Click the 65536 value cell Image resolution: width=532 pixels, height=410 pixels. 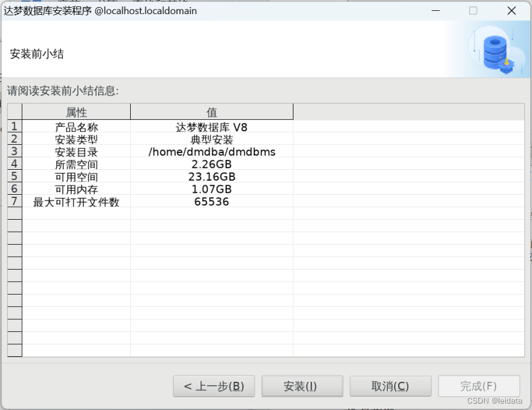click(212, 202)
